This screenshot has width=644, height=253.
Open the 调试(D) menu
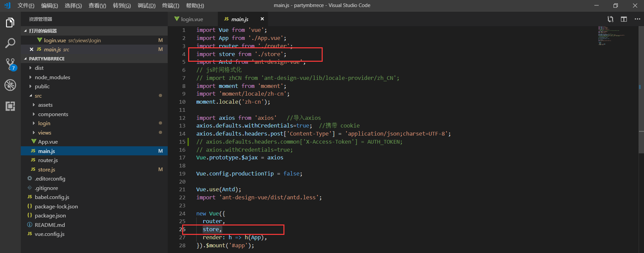pos(147,5)
